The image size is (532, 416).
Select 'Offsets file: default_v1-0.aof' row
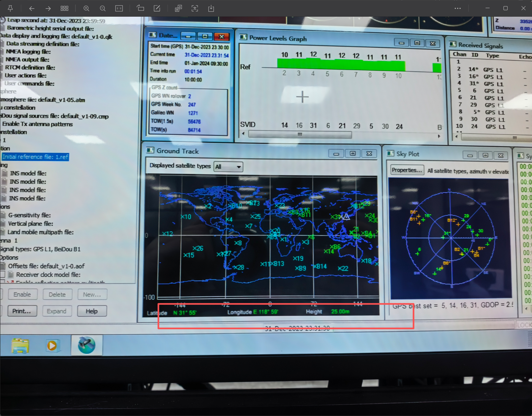tap(46, 266)
